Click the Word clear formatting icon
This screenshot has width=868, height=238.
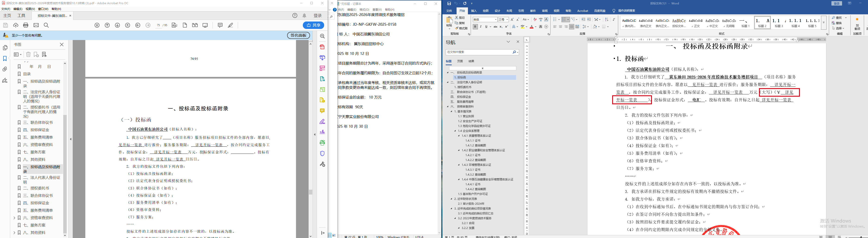[x=535, y=19]
